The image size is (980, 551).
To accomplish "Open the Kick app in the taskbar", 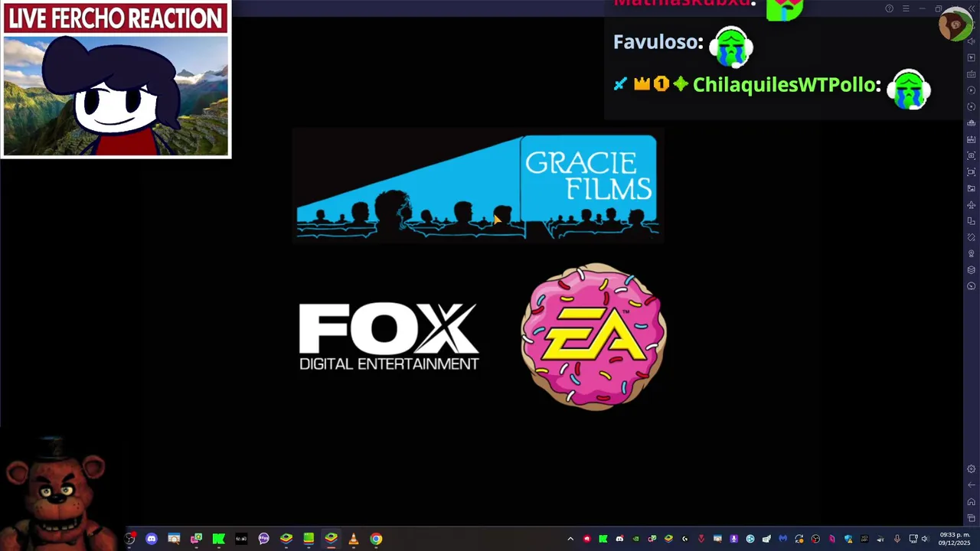I will point(218,539).
